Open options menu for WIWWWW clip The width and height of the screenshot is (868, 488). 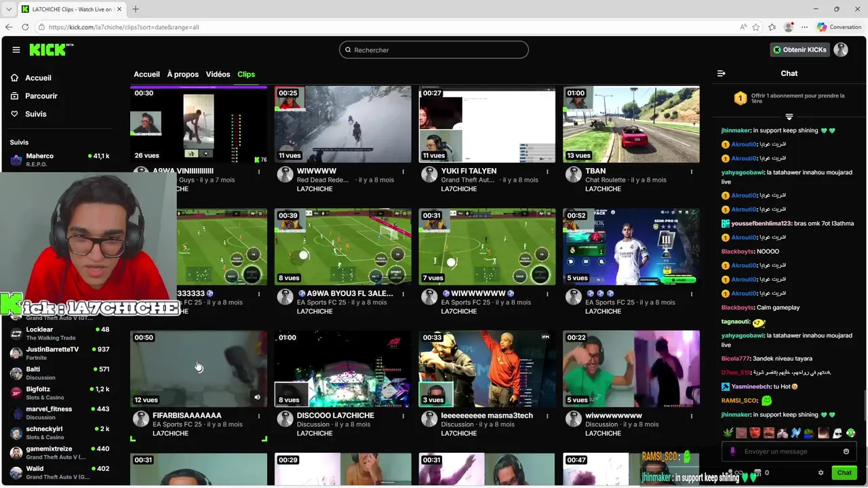(x=403, y=171)
